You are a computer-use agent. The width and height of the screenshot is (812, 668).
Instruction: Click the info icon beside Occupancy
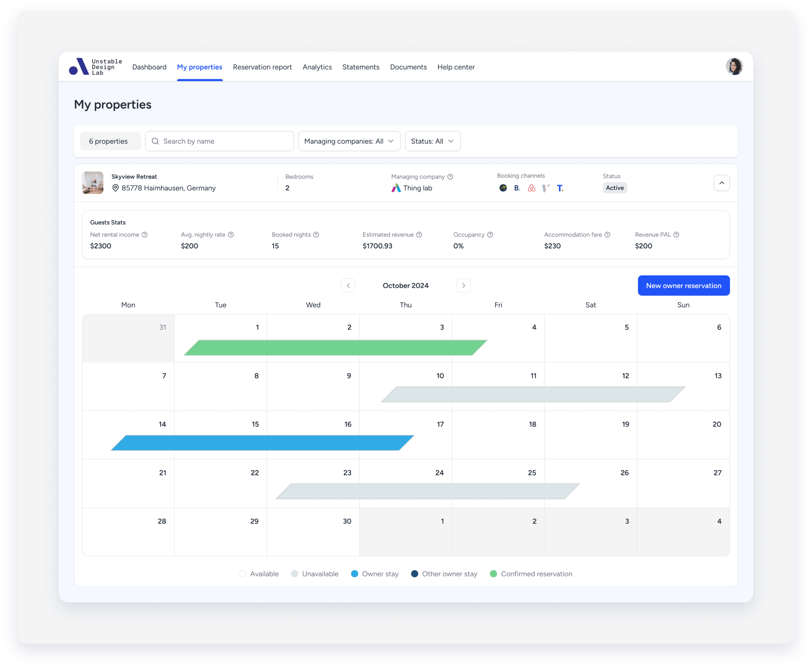pyautogui.click(x=490, y=235)
